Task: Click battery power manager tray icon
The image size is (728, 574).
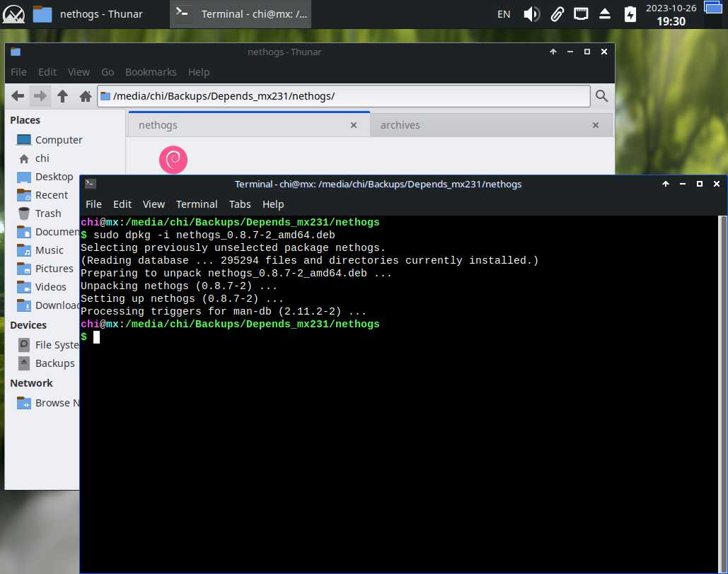Action: tap(630, 14)
